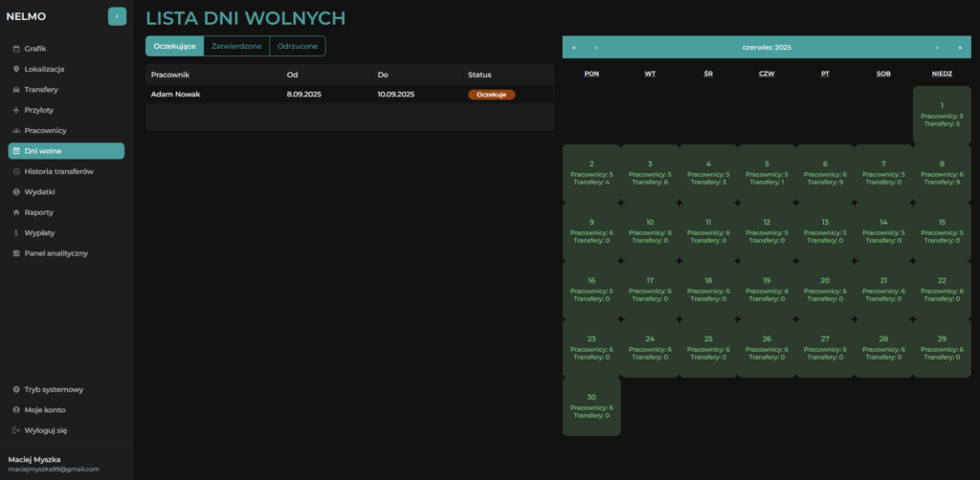Click the clock icon for Historia transferów
The height and width of the screenshot is (480, 980).
point(16,171)
